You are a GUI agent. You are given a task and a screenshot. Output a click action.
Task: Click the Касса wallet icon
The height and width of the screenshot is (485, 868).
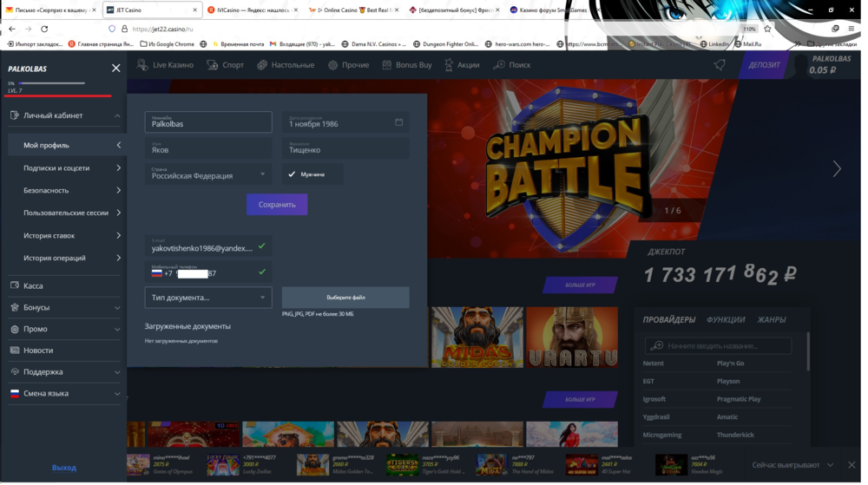pyautogui.click(x=15, y=285)
